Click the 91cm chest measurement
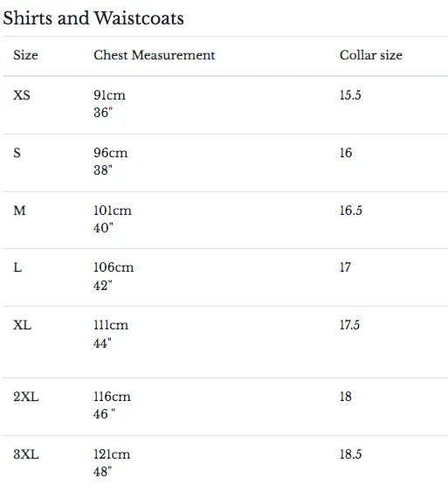 pyautogui.click(x=109, y=95)
